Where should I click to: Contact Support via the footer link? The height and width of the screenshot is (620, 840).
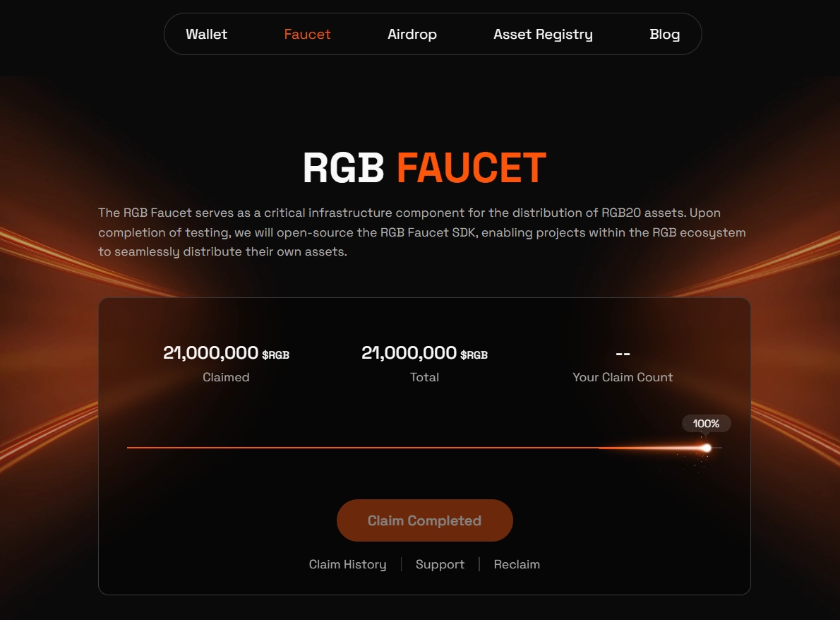[x=440, y=564]
